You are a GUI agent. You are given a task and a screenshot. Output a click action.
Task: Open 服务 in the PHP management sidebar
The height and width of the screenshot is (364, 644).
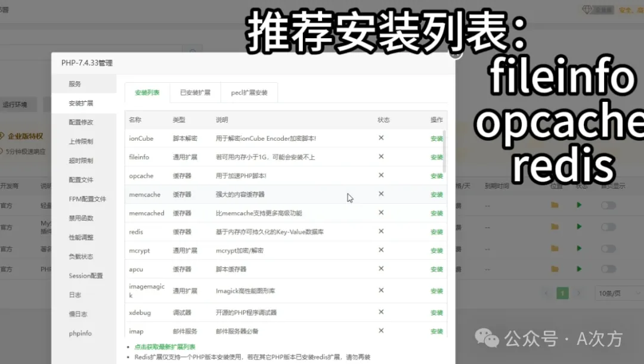[x=75, y=84]
